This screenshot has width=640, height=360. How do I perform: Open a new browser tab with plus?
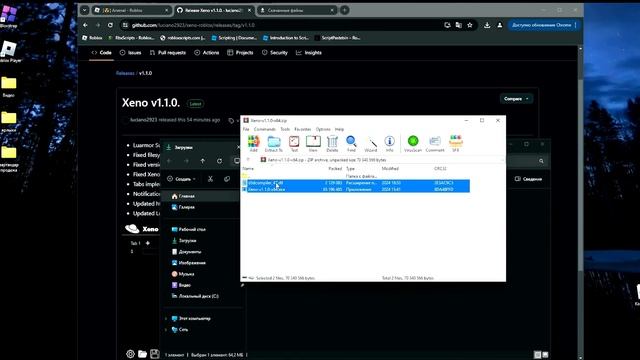(344, 10)
